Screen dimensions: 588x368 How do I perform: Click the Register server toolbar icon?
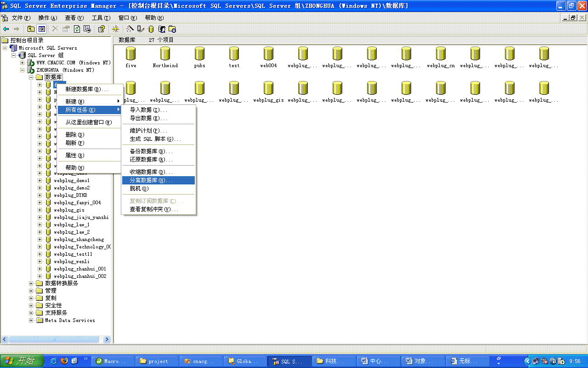tap(141, 29)
